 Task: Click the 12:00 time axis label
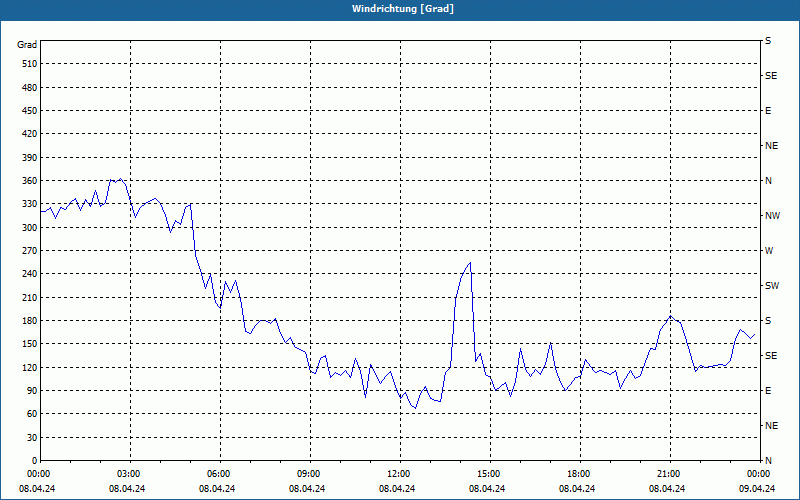tap(399, 474)
